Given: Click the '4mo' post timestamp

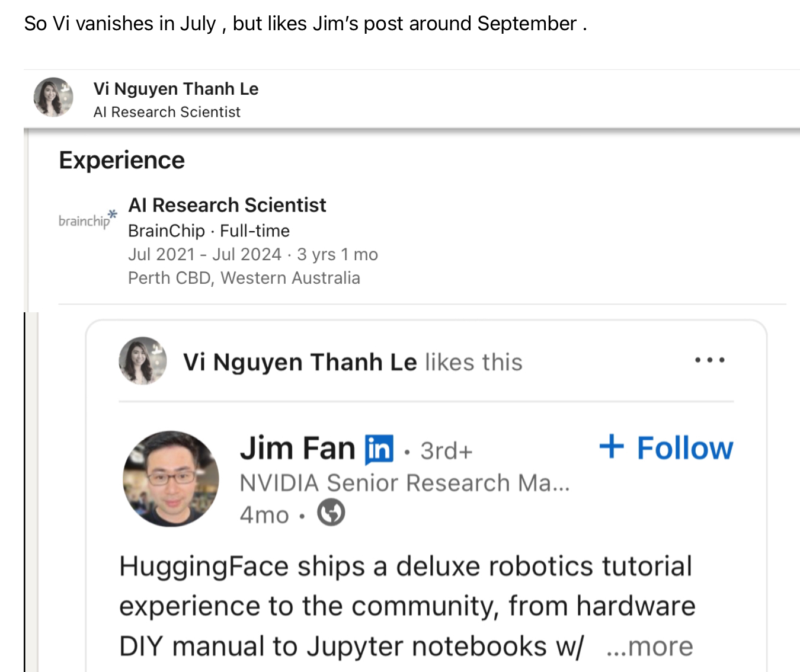Looking at the screenshot, I should coord(264,514).
